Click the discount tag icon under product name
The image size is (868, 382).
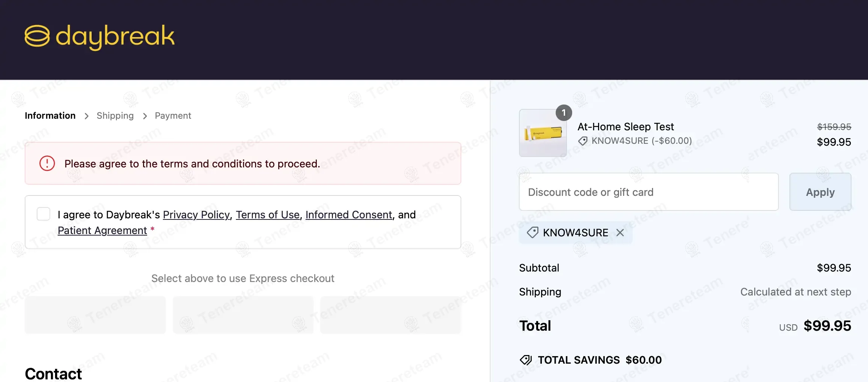(583, 141)
